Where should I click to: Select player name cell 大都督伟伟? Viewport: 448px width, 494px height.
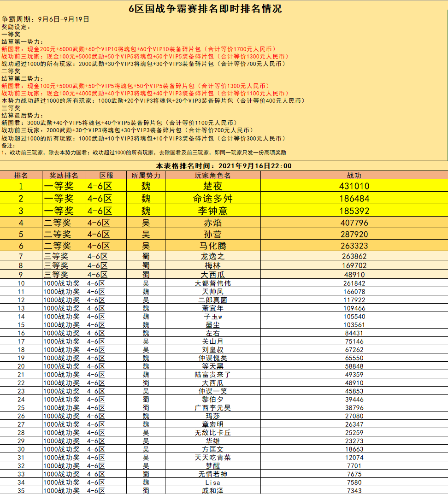pos(212,283)
